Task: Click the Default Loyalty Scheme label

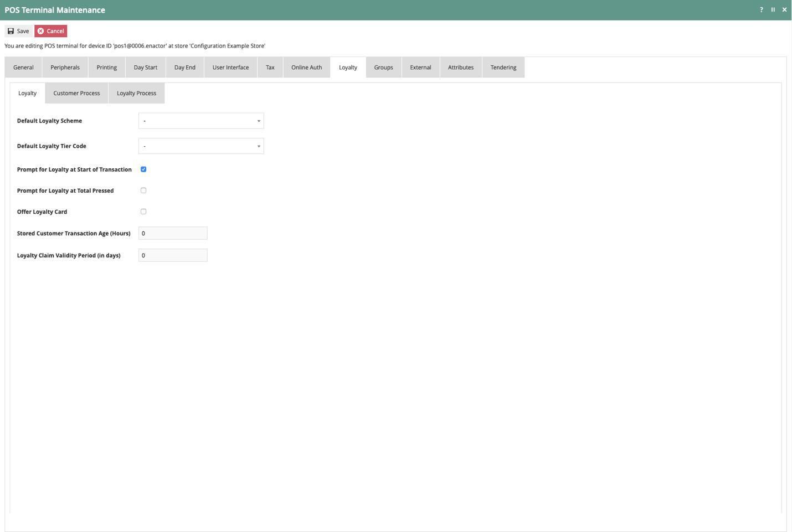Action: 49,121
